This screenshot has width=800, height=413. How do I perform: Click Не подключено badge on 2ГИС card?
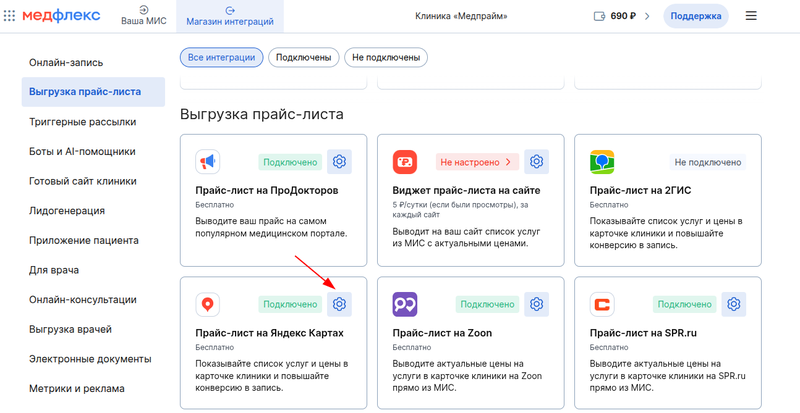pos(708,162)
